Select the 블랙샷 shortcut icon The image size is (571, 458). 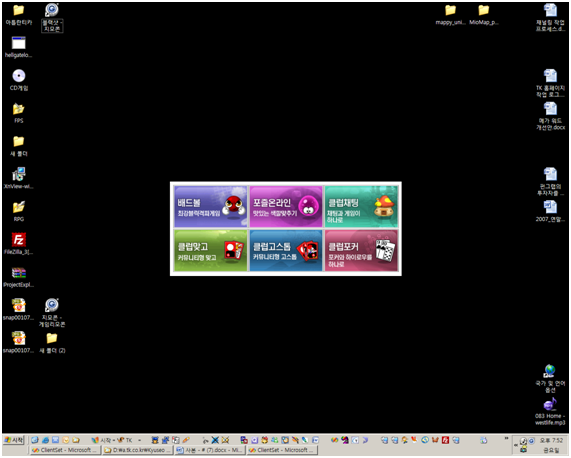52,10
